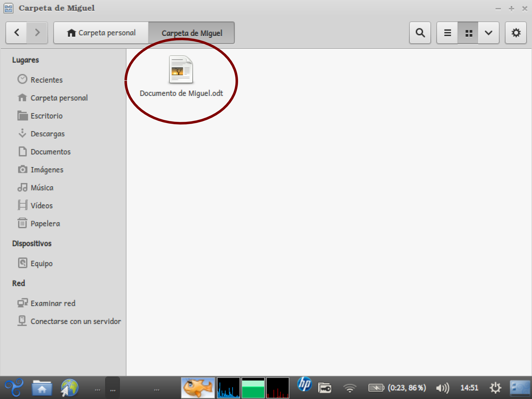Click the Carpeta personal house icon in sidebar
The image size is (532, 399).
click(22, 97)
